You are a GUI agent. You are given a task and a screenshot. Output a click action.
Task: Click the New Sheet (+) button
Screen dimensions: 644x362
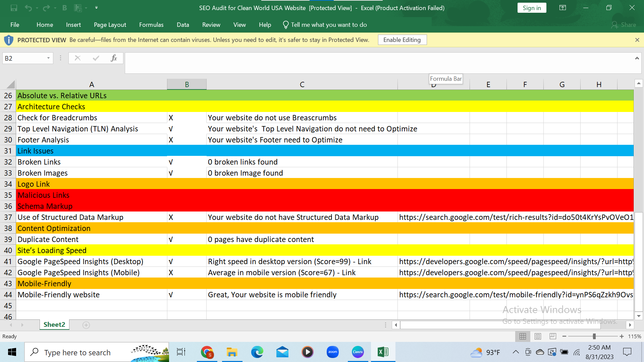[86, 325]
